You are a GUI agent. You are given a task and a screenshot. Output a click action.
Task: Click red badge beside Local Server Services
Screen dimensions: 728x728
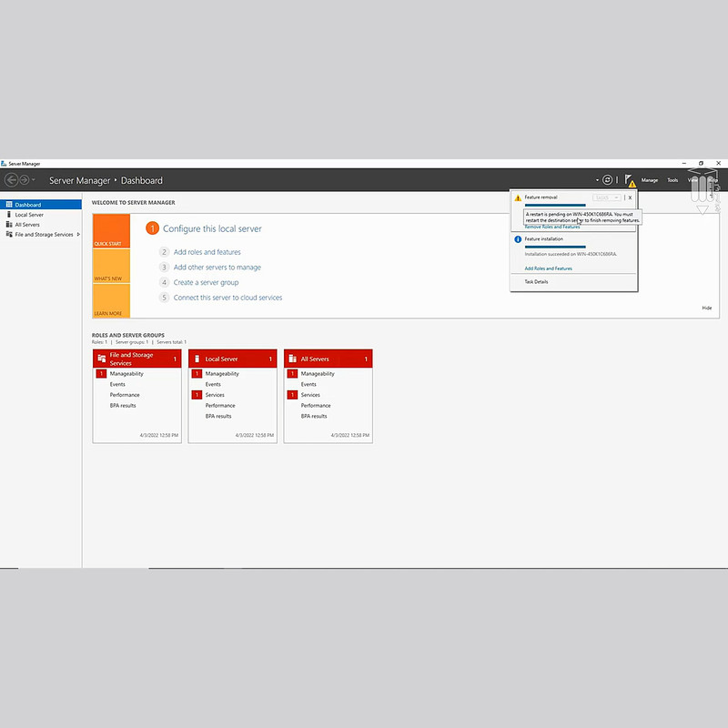point(197,395)
